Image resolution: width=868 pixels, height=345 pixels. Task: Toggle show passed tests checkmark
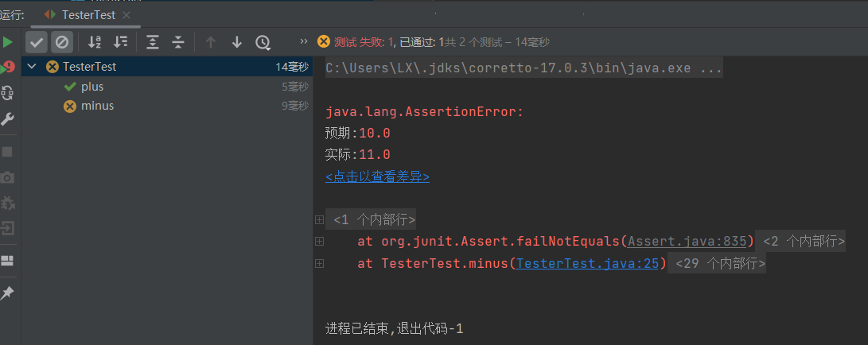tap(37, 42)
